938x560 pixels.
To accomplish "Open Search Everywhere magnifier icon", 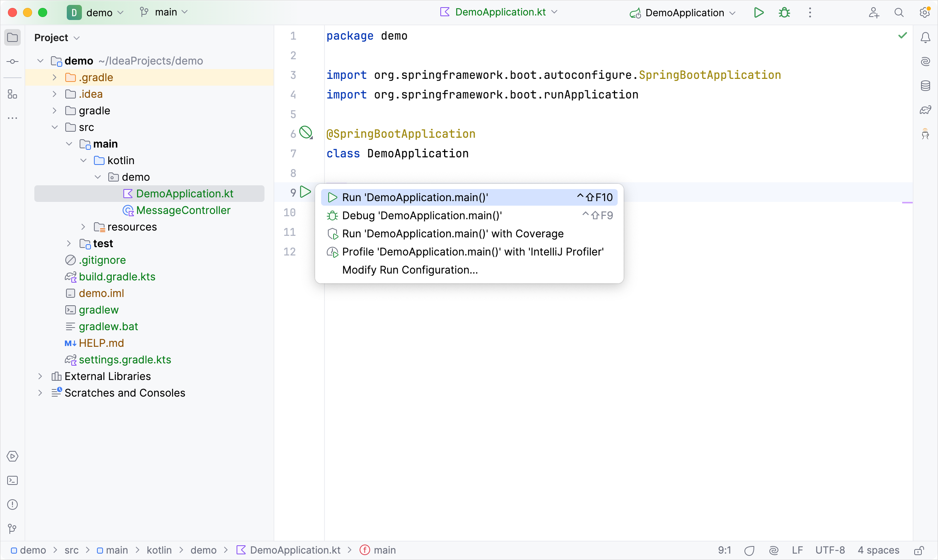I will pos(899,12).
